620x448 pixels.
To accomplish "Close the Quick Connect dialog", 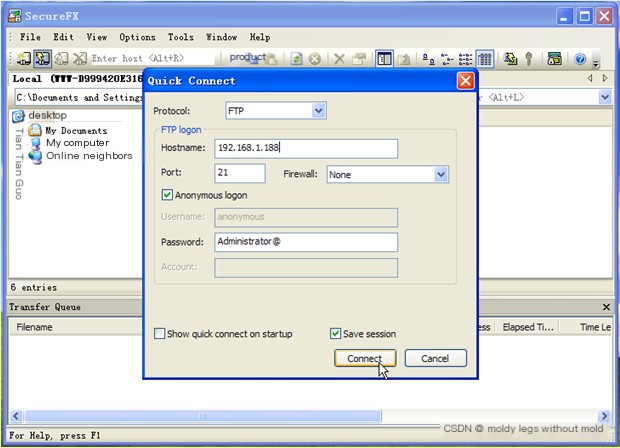I will 465,81.
